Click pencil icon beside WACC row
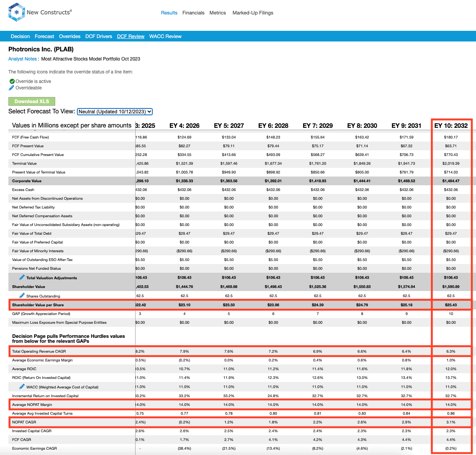The height and width of the screenshot is (455, 476). [22, 387]
